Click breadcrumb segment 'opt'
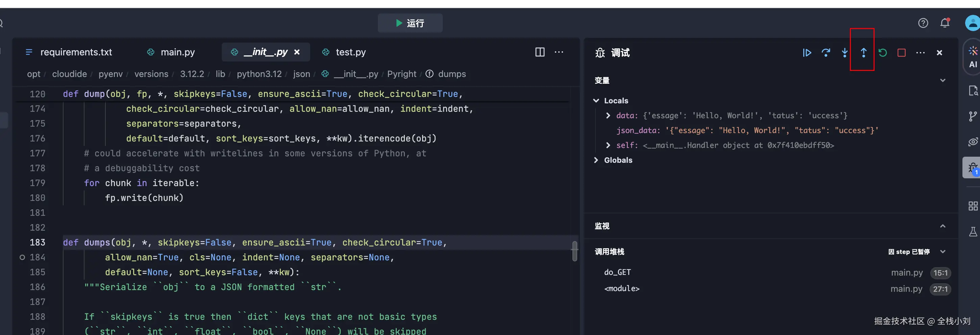This screenshot has width=980, height=335. [x=33, y=74]
